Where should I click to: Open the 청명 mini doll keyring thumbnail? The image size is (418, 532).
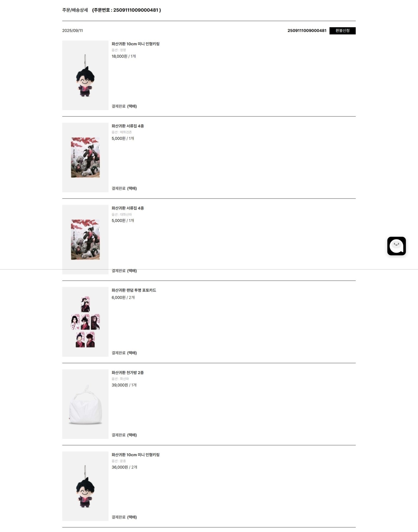[85, 75]
